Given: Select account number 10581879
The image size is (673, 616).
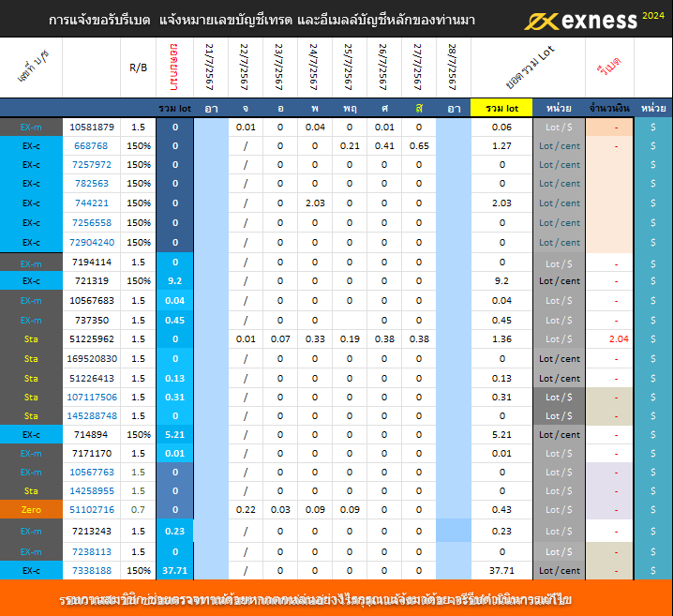Looking at the screenshot, I should (92, 128).
